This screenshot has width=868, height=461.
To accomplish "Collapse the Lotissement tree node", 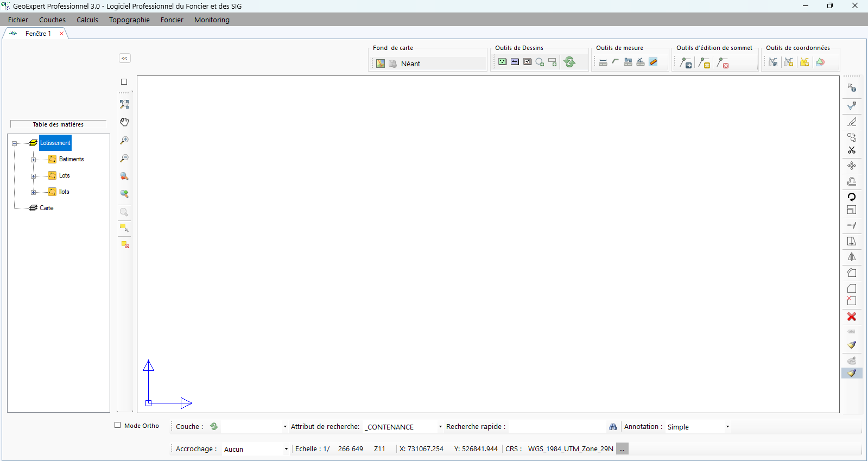I will pyautogui.click(x=14, y=143).
